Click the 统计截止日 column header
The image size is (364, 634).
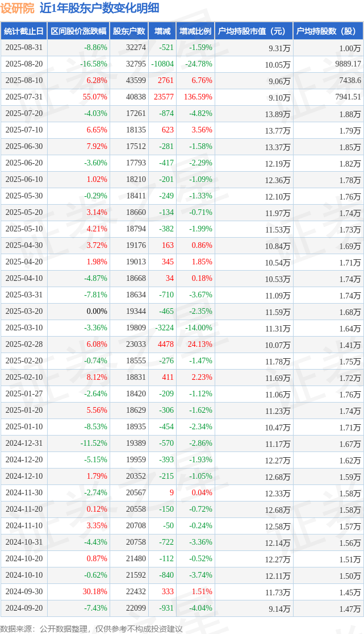24,31
